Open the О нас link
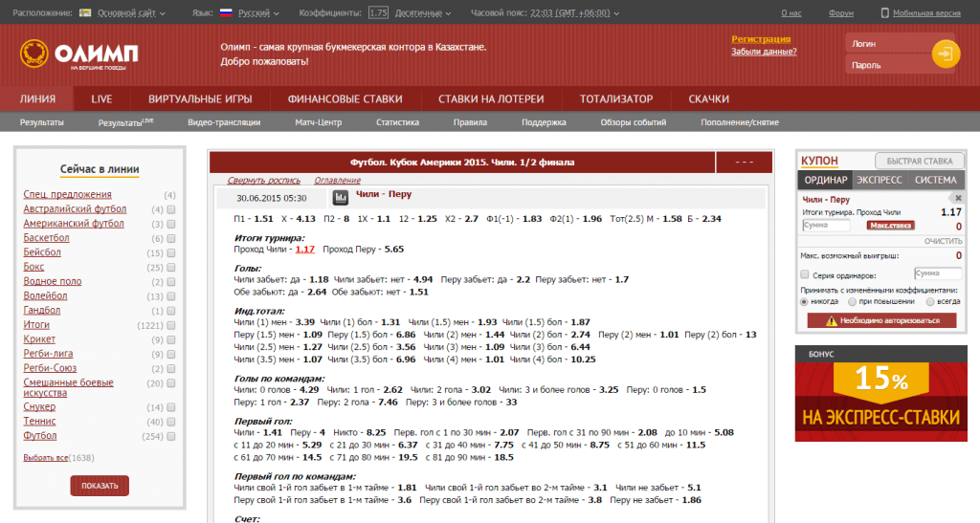The image size is (980, 523). pyautogui.click(x=791, y=12)
